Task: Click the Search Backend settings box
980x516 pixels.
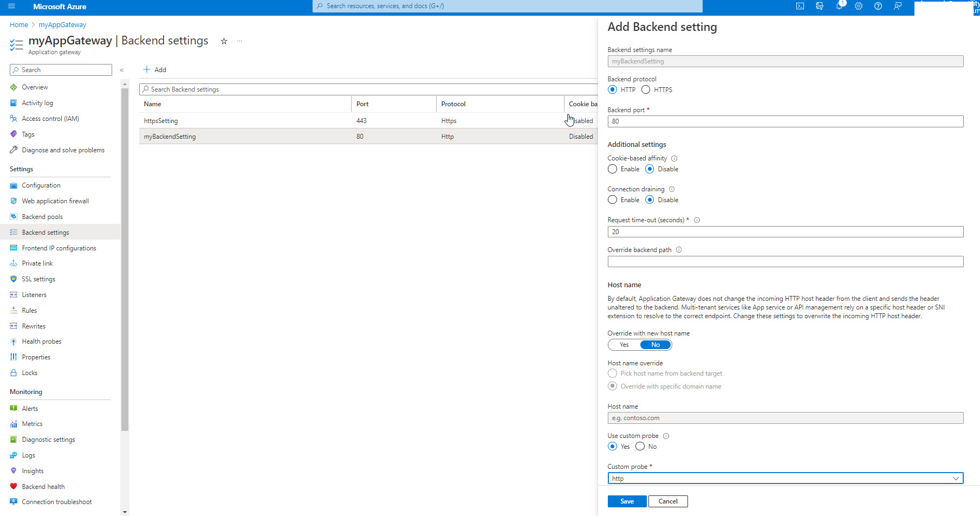Action: tap(368, 89)
